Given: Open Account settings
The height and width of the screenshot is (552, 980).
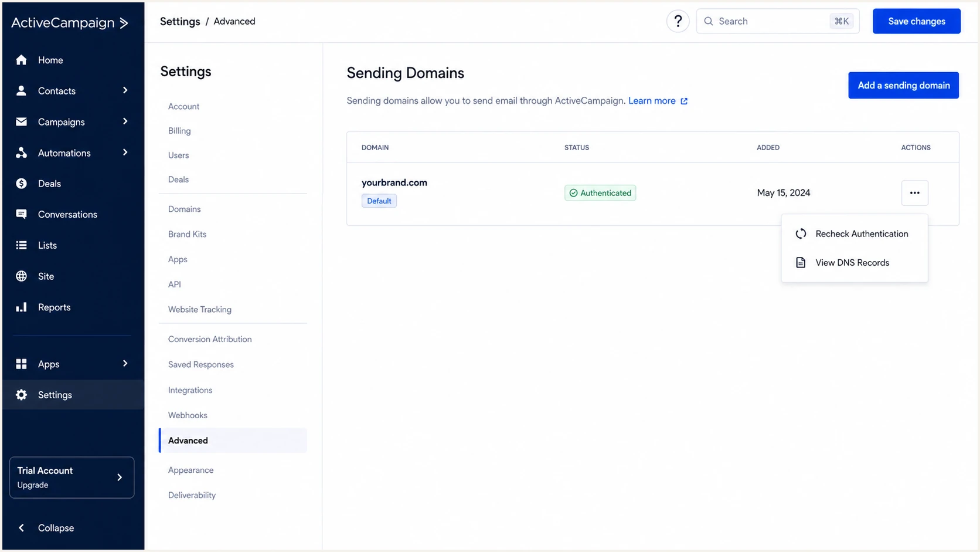Looking at the screenshot, I should click(183, 106).
